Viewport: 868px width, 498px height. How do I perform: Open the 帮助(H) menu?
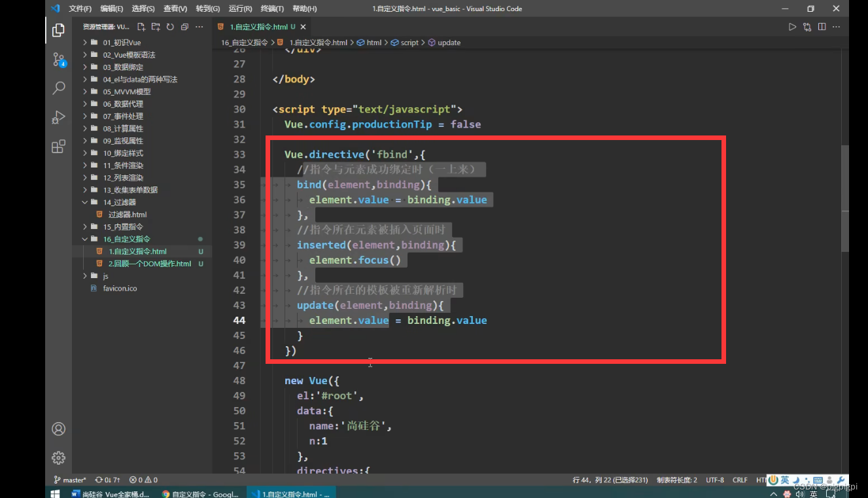coord(304,9)
